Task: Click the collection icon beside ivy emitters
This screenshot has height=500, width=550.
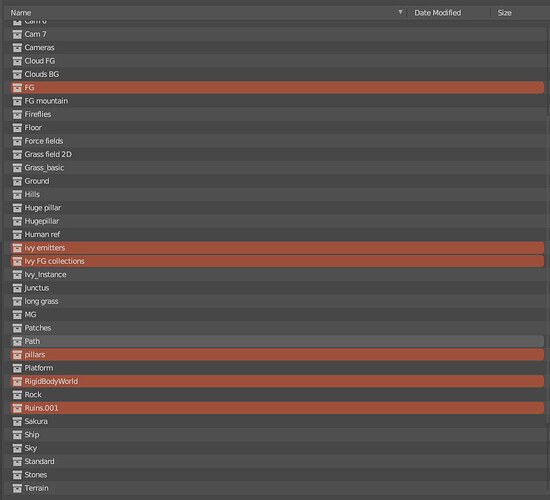Action: tap(17, 248)
